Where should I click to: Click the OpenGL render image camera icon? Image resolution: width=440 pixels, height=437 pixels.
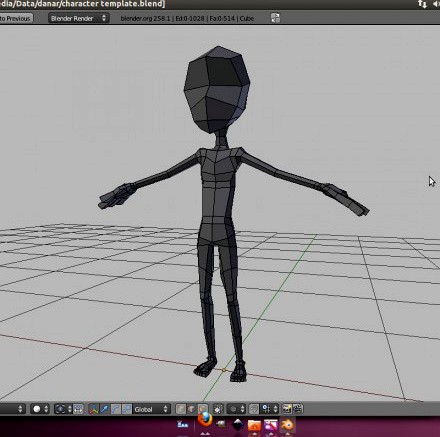click(x=287, y=409)
